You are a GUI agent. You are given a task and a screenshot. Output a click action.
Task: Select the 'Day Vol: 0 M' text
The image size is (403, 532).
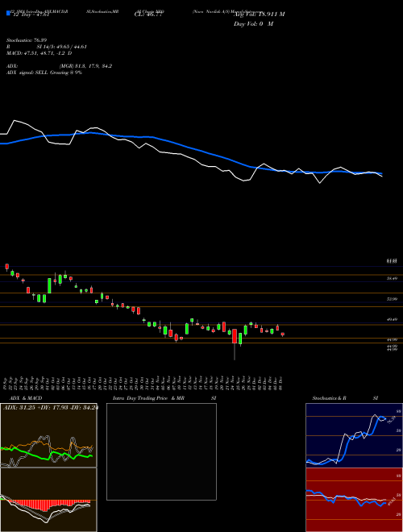coord(253,24)
